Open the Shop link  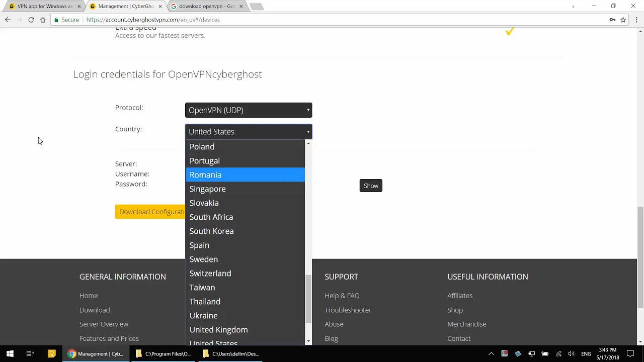coord(455,310)
